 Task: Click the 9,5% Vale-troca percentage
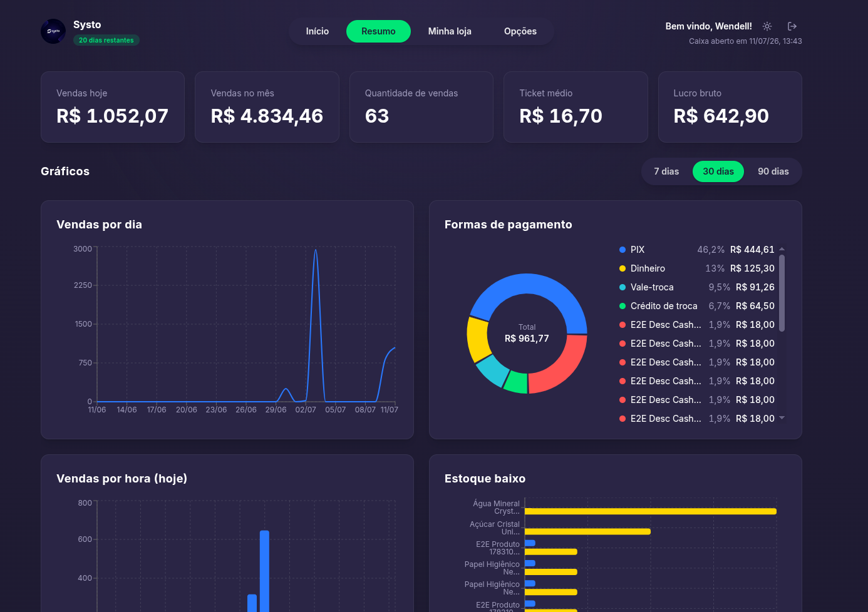pos(719,287)
